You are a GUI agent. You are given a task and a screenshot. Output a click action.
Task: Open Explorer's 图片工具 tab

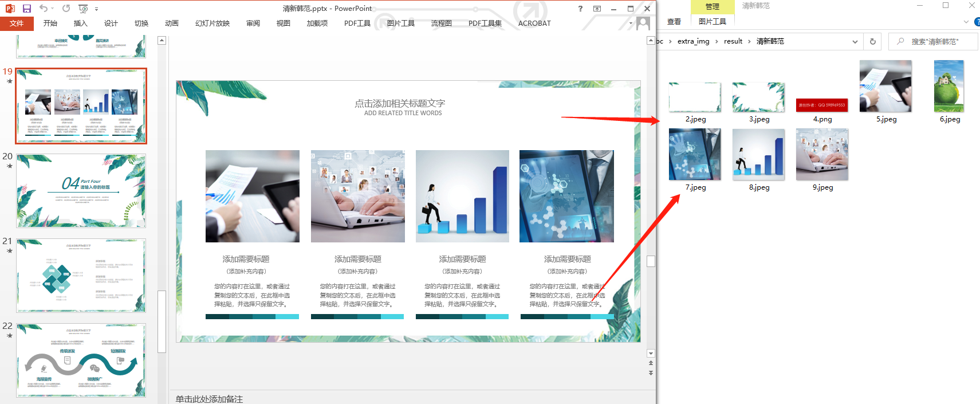tap(713, 22)
